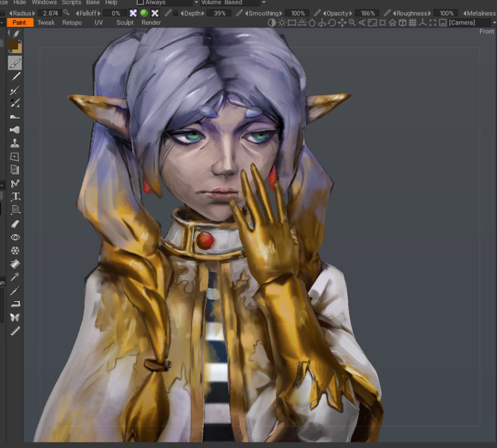Select the Transform selection square tool
The width and height of the screenshot is (497, 448).
pos(15,157)
